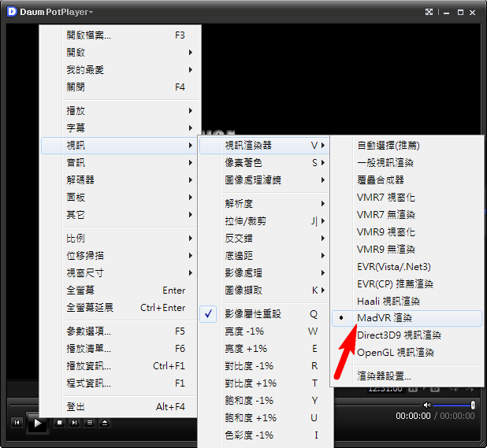Click 飽和度 -1% menu item

pos(266,401)
